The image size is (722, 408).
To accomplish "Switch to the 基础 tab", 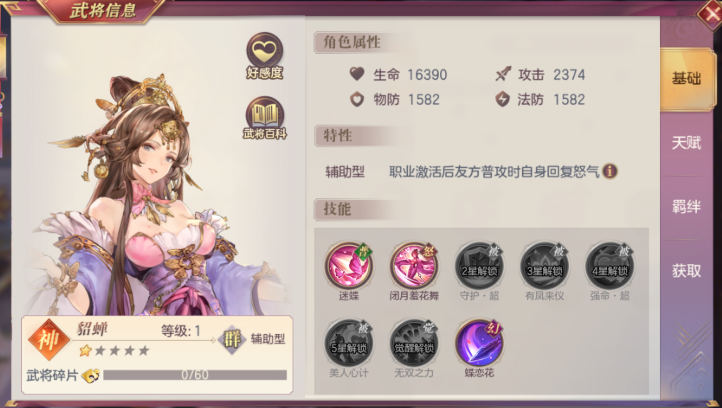I will pyautogui.click(x=686, y=79).
